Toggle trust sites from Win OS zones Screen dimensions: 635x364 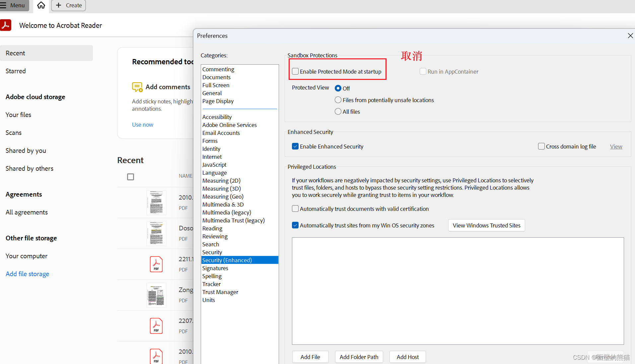tap(295, 225)
